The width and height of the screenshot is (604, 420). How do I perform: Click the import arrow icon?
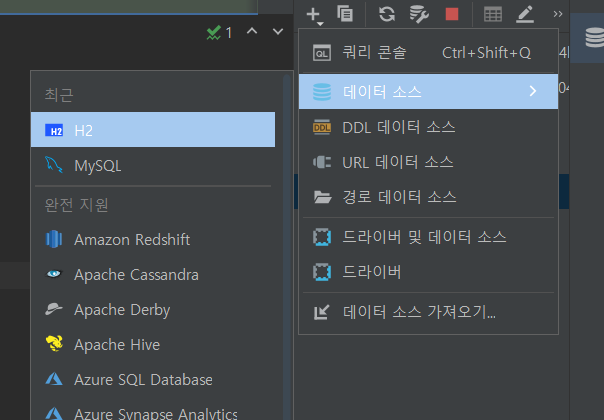click(321, 312)
